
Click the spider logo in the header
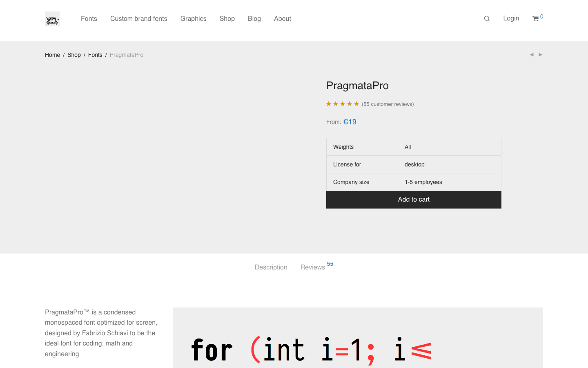(52, 18)
